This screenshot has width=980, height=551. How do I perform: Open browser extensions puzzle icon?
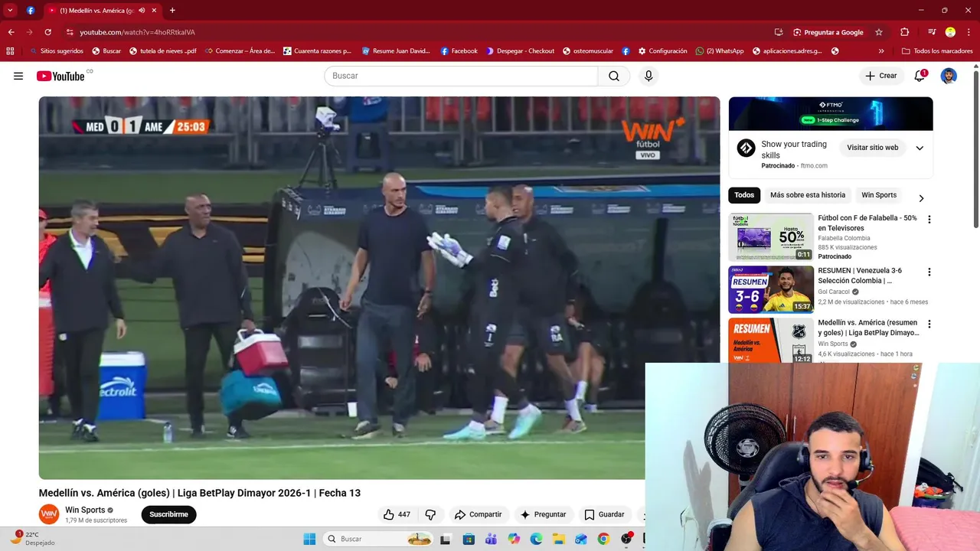[904, 32]
